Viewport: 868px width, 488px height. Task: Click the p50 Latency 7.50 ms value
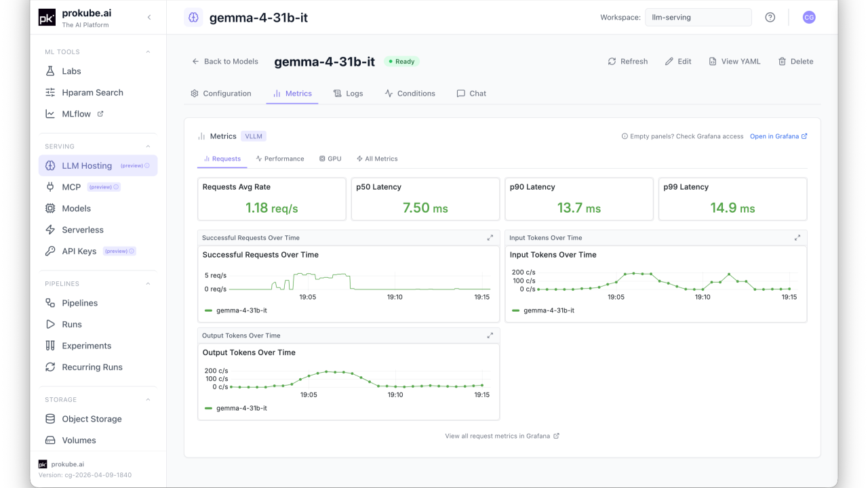425,208
